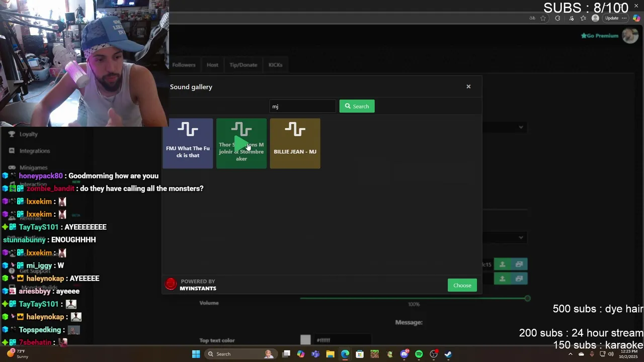Close the Sound gallery dialog

pos(468,86)
